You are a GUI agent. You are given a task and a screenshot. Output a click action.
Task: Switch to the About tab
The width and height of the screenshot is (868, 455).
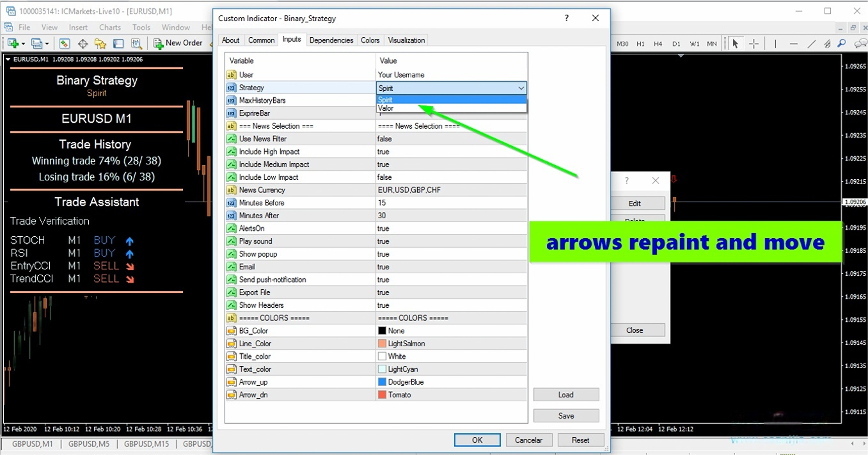pos(231,40)
